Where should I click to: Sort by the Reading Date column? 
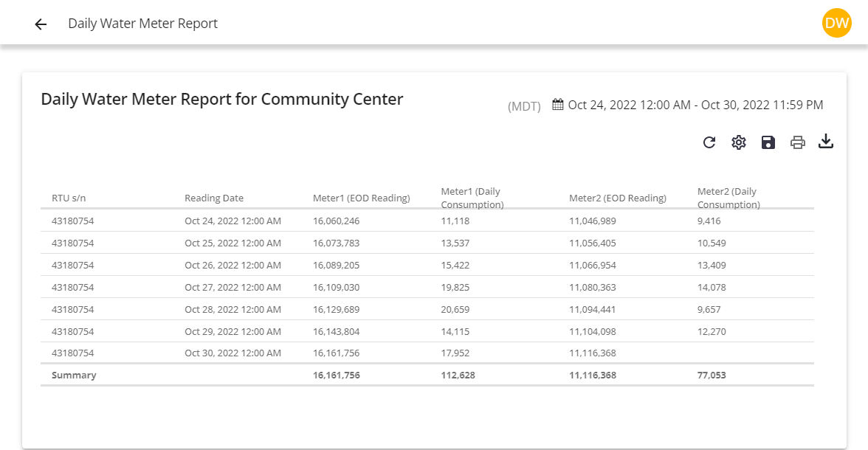coord(214,198)
